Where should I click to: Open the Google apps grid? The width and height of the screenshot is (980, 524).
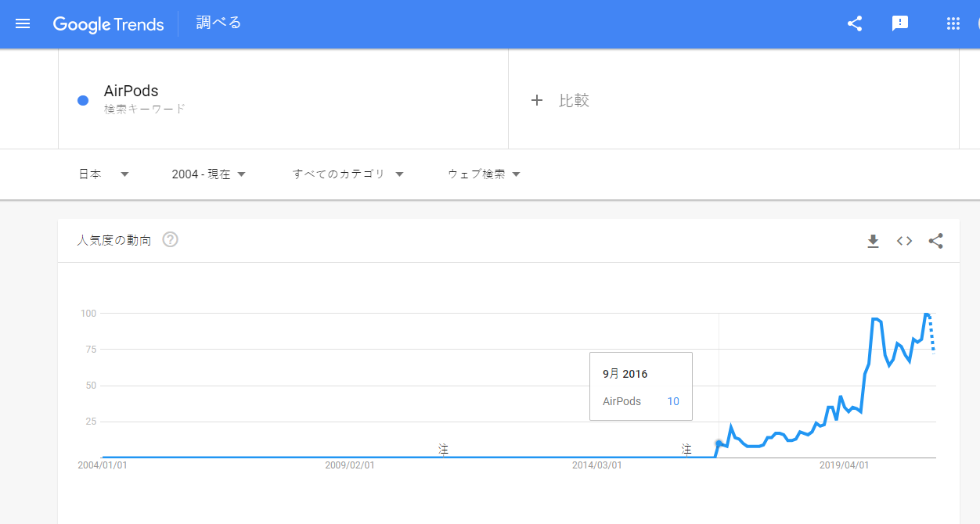tap(953, 23)
